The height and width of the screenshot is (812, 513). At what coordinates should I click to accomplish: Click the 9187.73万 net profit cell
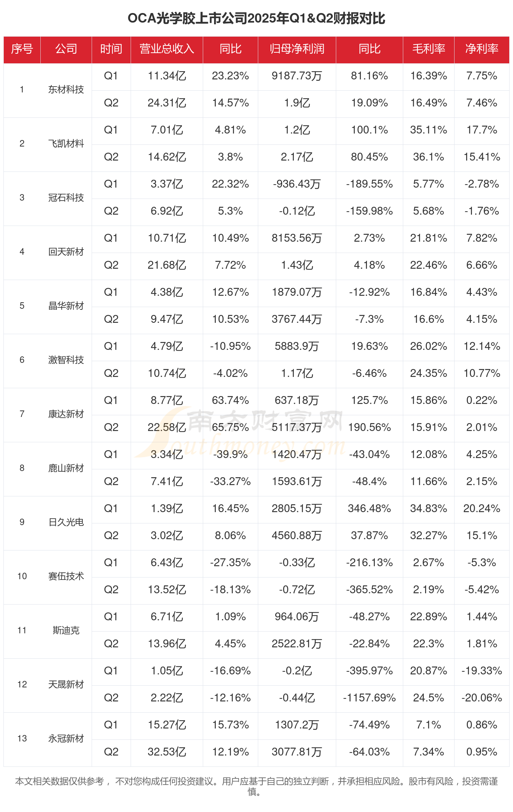pos(297,76)
